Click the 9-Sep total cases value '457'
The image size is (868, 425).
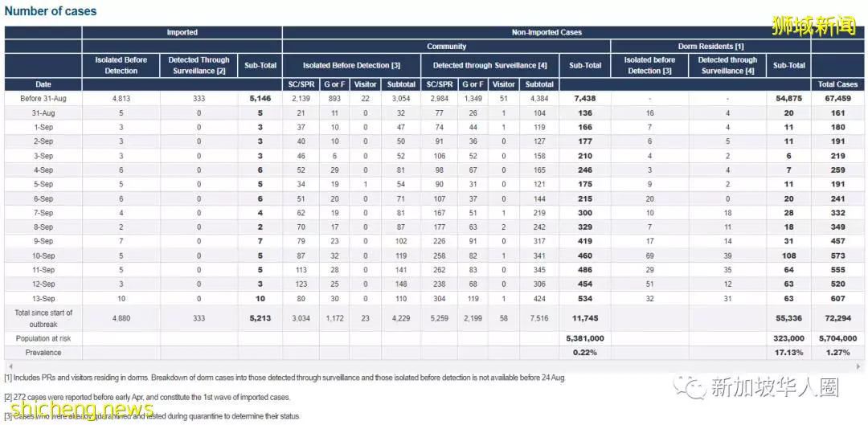[837, 241]
